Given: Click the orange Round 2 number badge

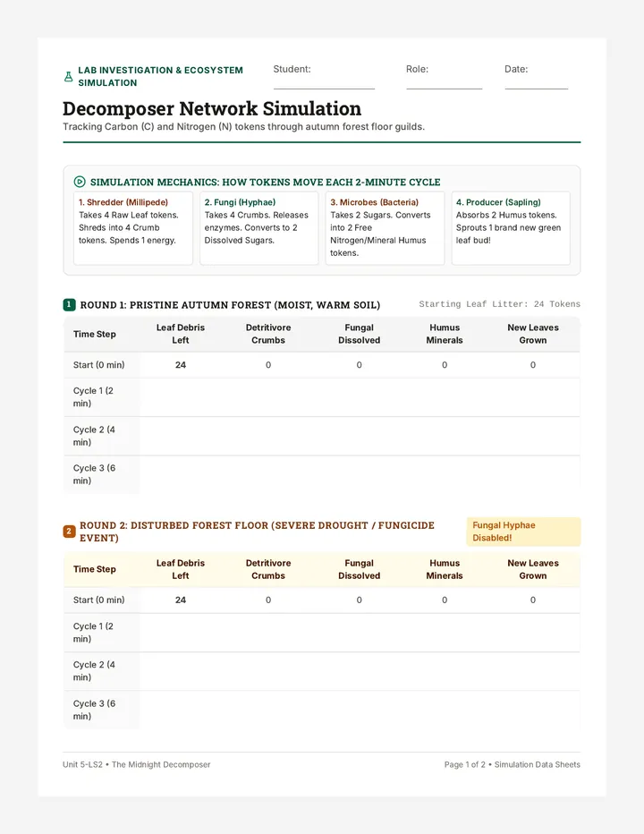Looking at the screenshot, I should [x=69, y=532].
